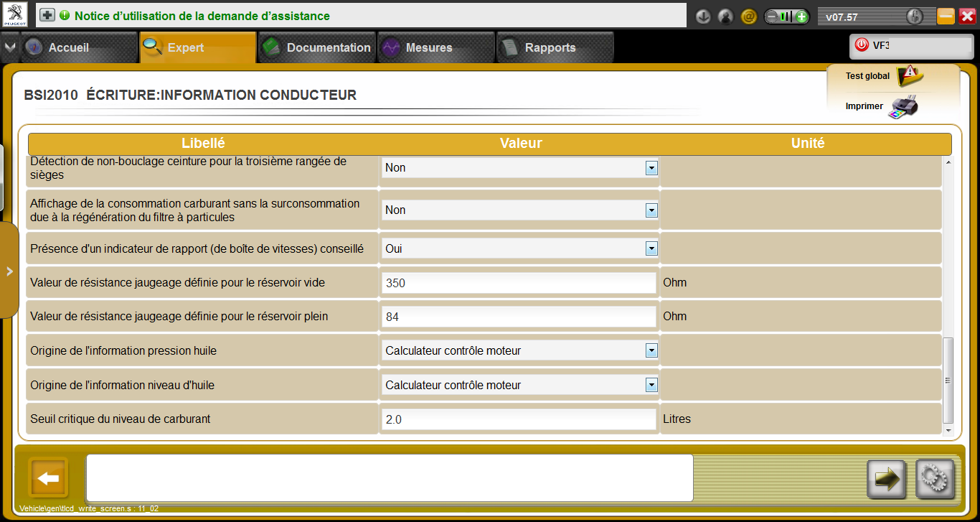980x522 pixels.
Task: Expand the oil pressure information origin dropdown
Action: [x=651, y=350]
